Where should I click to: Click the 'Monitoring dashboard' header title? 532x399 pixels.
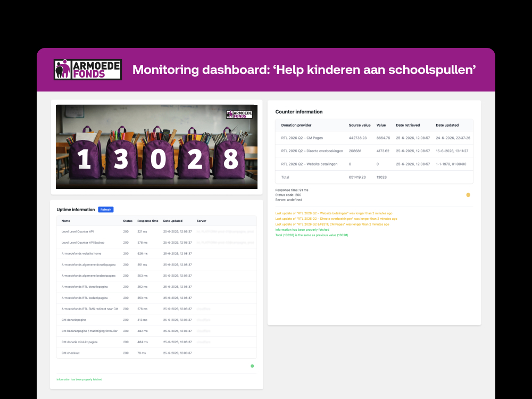[x=304, y=70]
